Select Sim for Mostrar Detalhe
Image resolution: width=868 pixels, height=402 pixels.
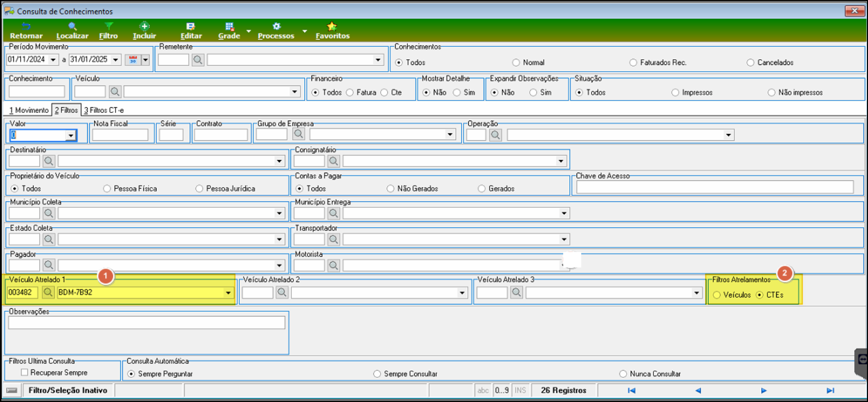pyautogui.click(x=457, y=92)
